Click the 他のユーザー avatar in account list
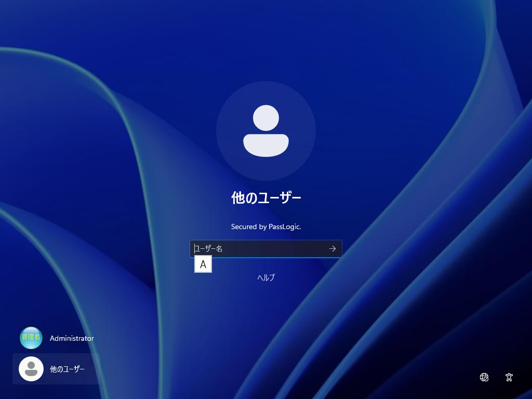The width and height of the screenshot is (532, 399). pyautogui.click(x=31, y=369)
